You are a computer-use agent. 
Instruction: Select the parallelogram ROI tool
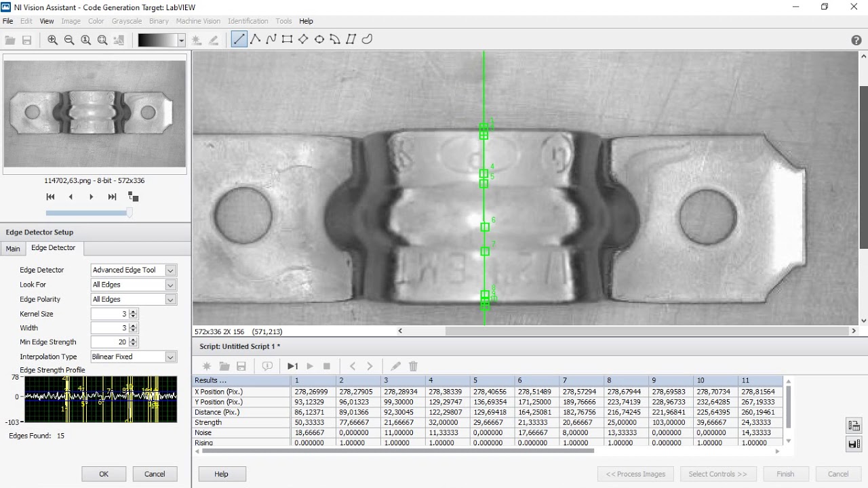pyautogui.click(x=351, y=39)
